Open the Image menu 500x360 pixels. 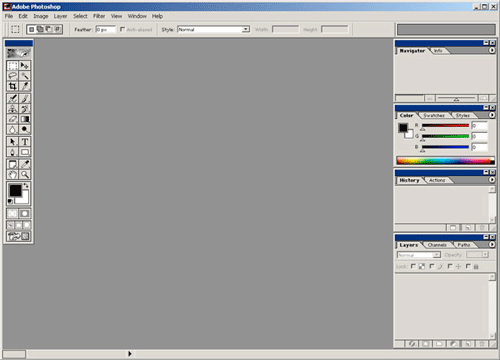[x=41, y=16]
